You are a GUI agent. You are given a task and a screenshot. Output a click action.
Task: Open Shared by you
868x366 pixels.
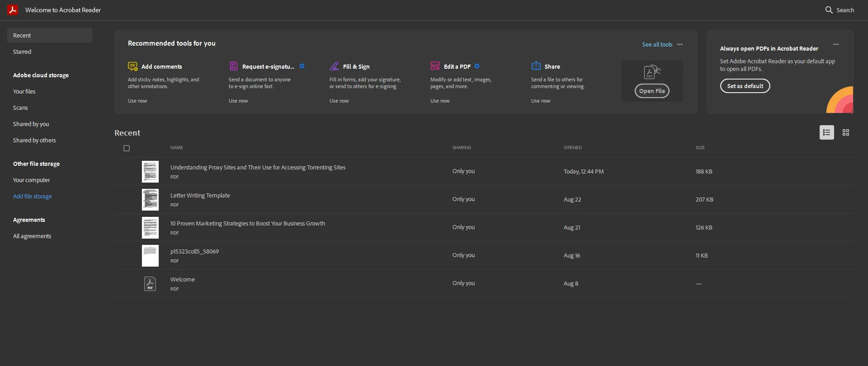coord(31,124)
